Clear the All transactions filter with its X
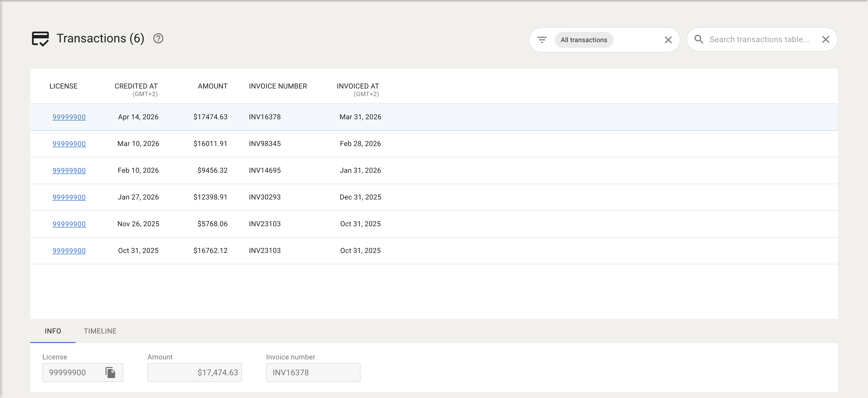868x398 pixels. tap(668, 40)
